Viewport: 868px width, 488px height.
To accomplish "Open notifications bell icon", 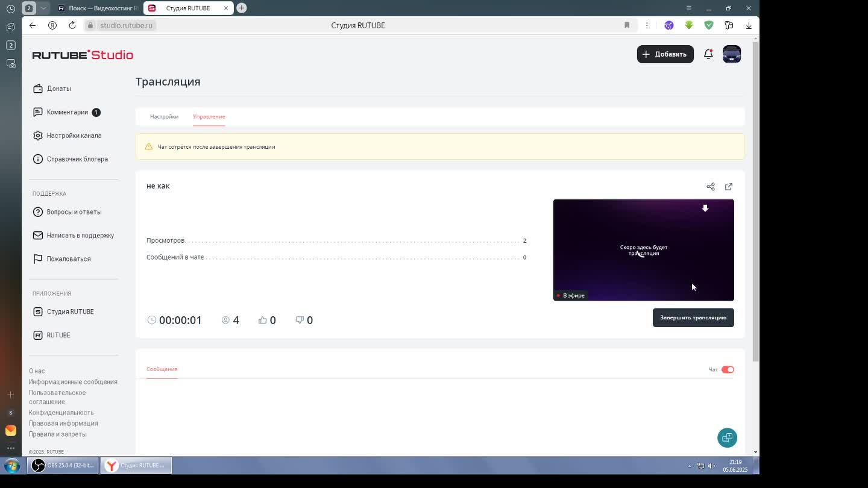I will pos(708,54).
